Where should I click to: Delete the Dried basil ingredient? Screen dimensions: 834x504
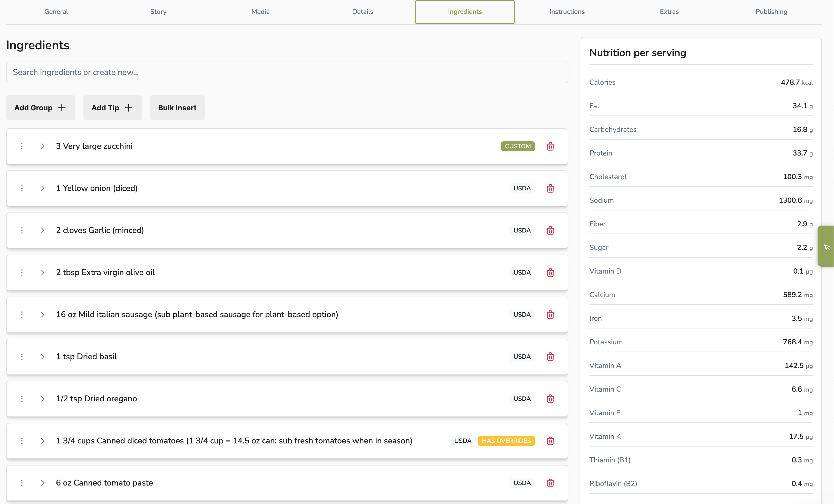[x=550, y=357]
